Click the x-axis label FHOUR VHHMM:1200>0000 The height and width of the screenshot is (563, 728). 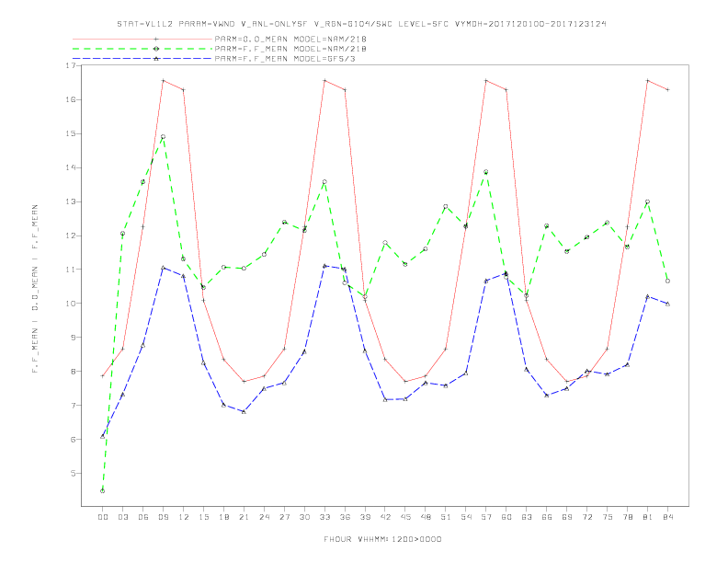[x=382, y=539]
